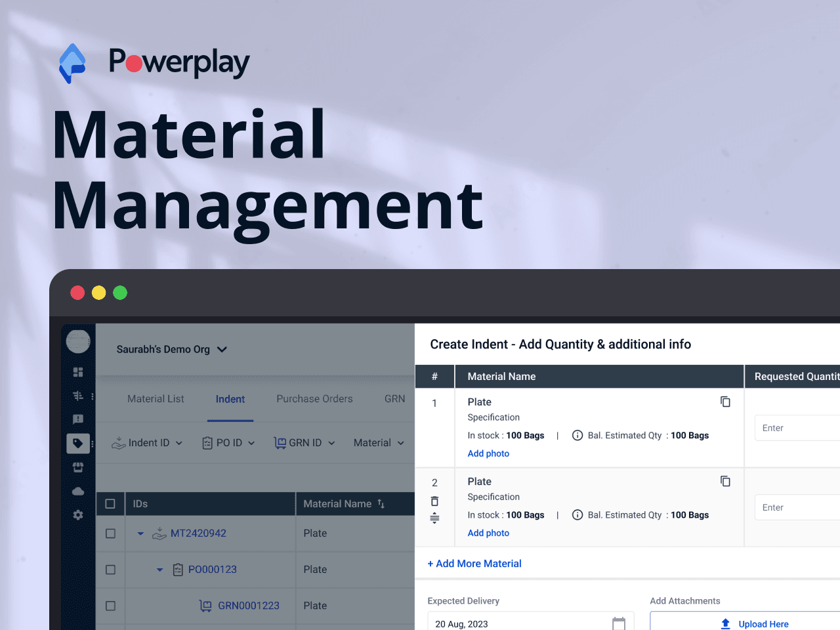840x630 pixels.
Task: Sort by Material Name using sort arrows
Action: tap(381, 504)
